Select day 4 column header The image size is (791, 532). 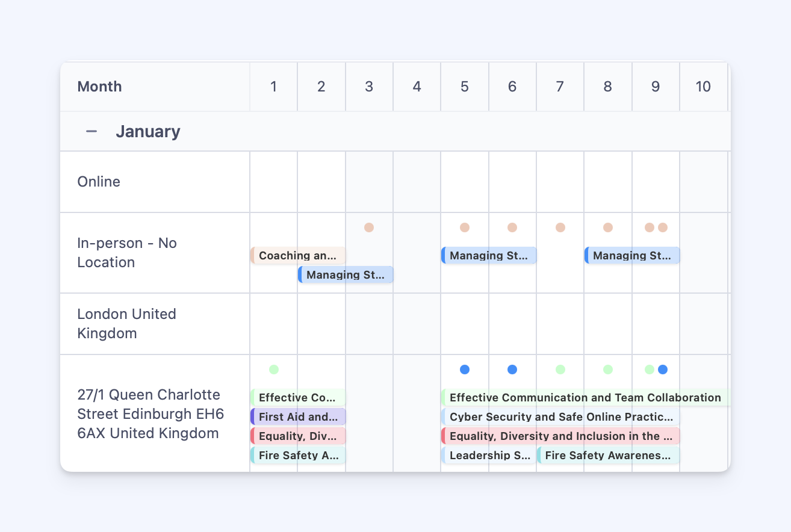tap(417, 87)
